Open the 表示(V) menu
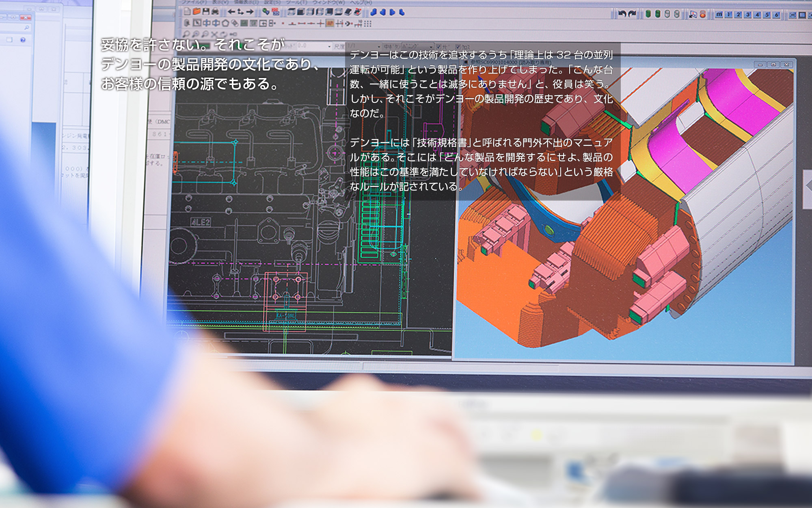 (220, 2)
